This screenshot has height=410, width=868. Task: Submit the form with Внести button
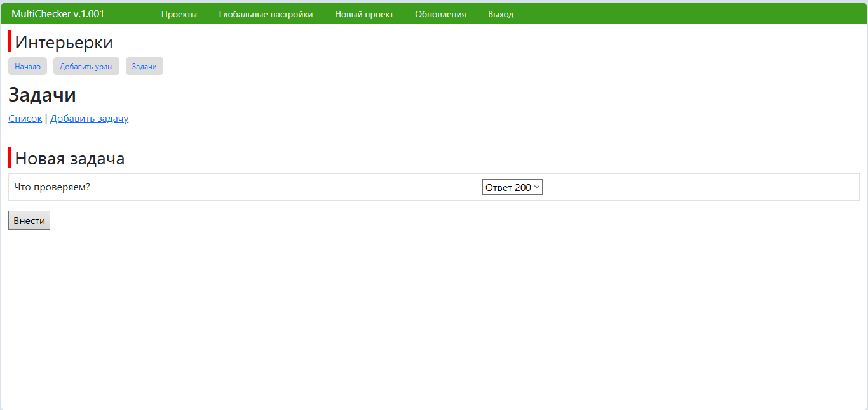coord(29,220)
